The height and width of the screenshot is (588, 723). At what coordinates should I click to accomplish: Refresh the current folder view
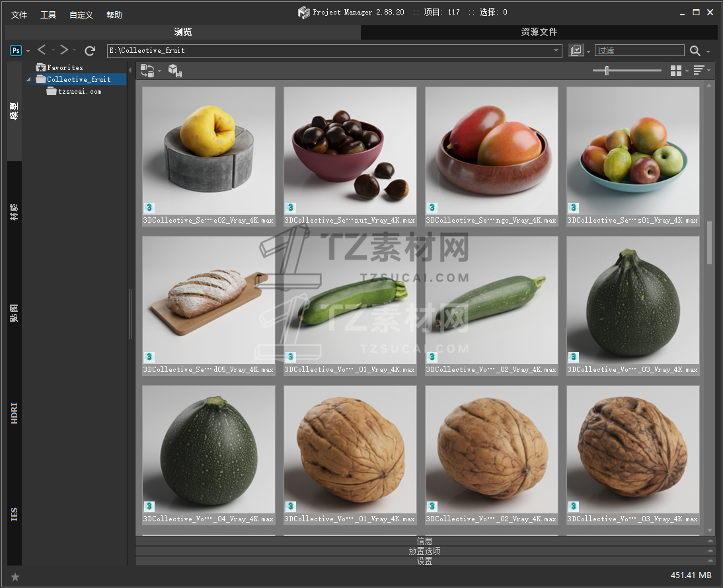(90, 50)
